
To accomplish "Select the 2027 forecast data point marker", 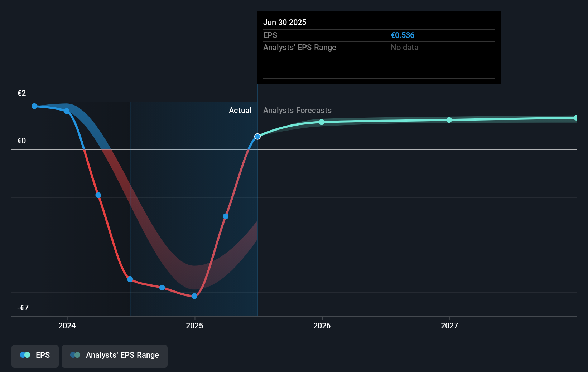I will (x=449, y=120).
